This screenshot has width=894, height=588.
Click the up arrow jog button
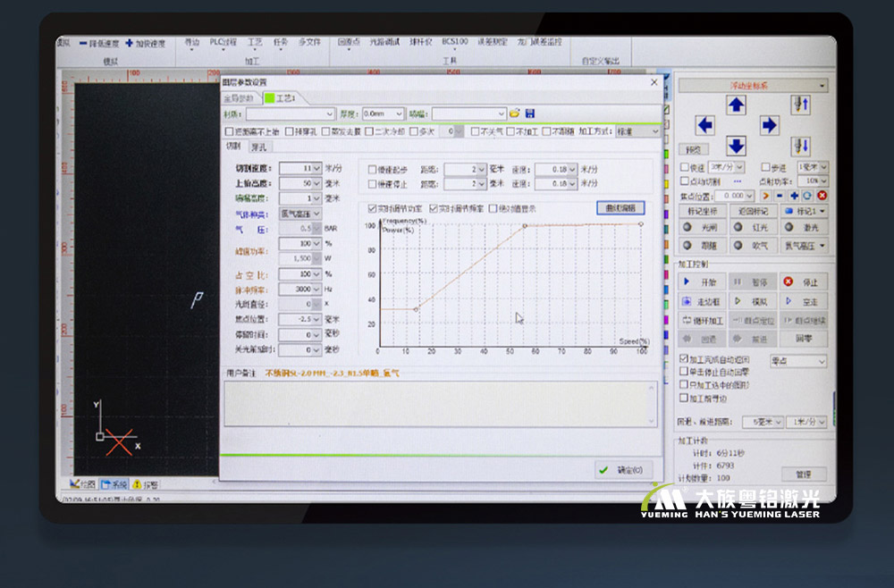coord(736,105)
